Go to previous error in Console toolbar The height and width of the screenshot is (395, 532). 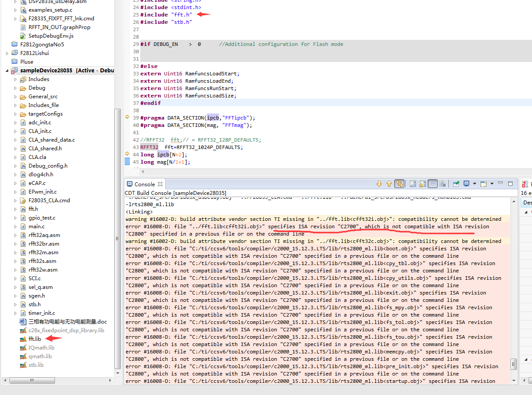tap(389, 184)
